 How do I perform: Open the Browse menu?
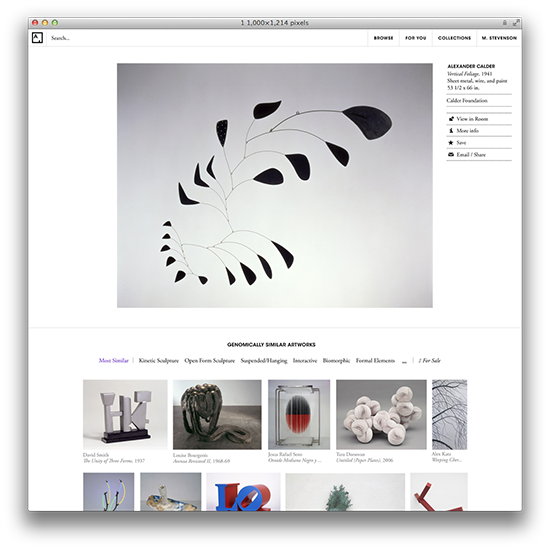383,38
